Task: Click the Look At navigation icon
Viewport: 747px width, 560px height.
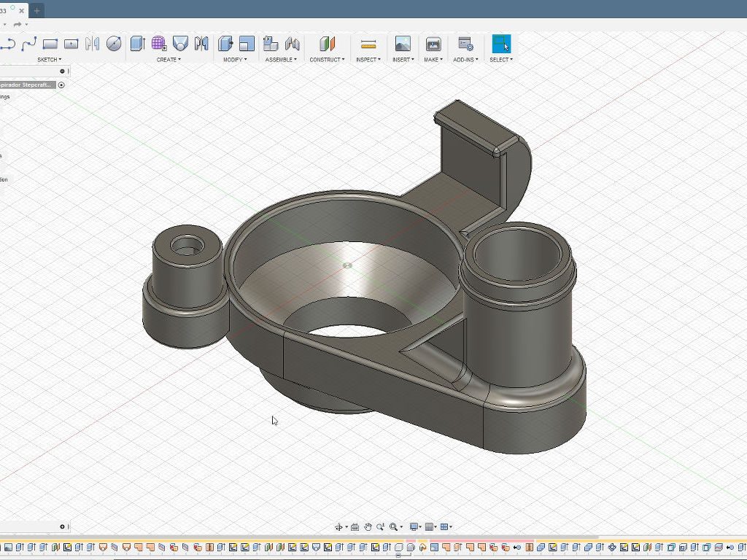Action: (355, 526)
